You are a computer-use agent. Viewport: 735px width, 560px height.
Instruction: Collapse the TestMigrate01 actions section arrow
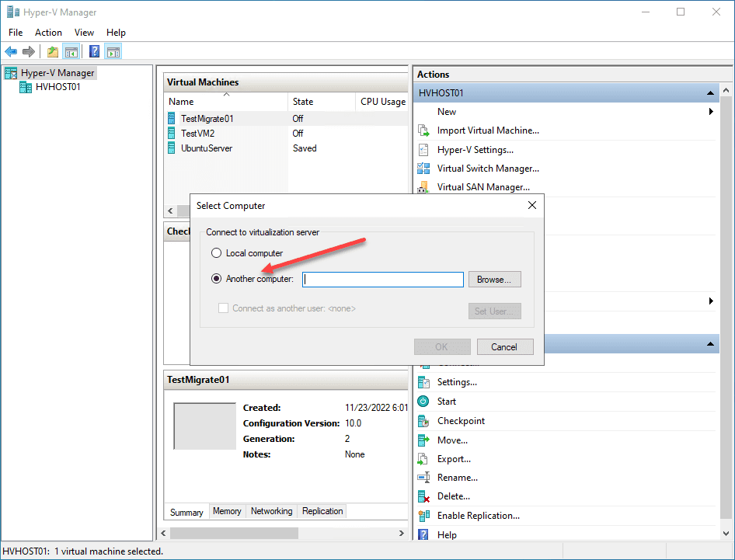click(711, 344)
